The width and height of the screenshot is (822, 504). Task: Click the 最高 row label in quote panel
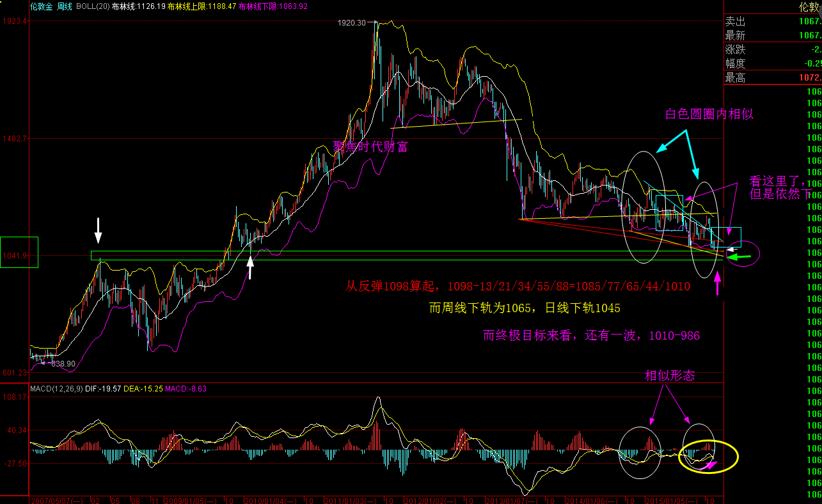point(736,77)
